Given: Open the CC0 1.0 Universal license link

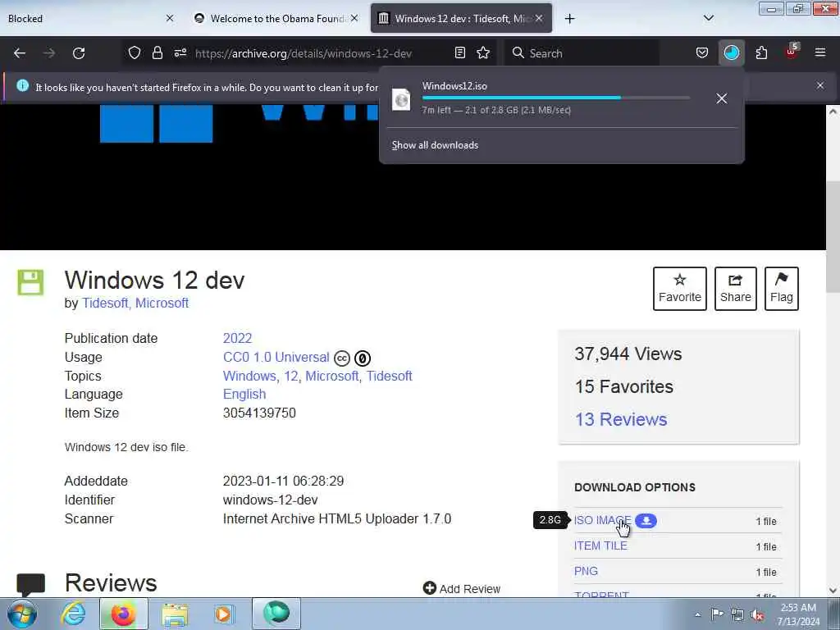Looking at the screenshot, I should 276,358.
